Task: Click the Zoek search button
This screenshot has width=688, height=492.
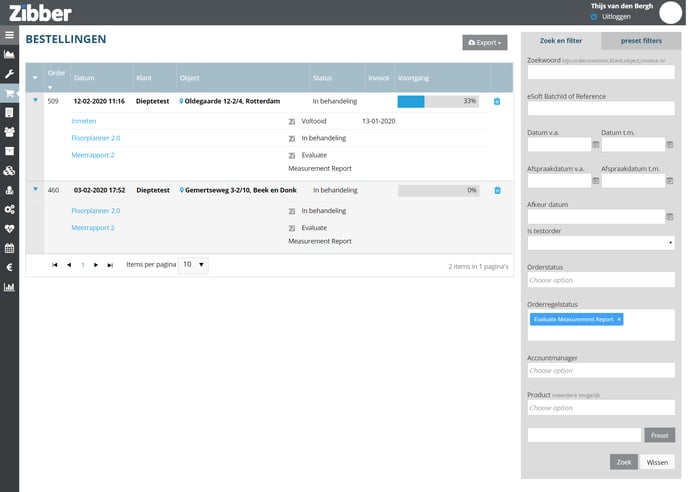Action: [624, 462]
